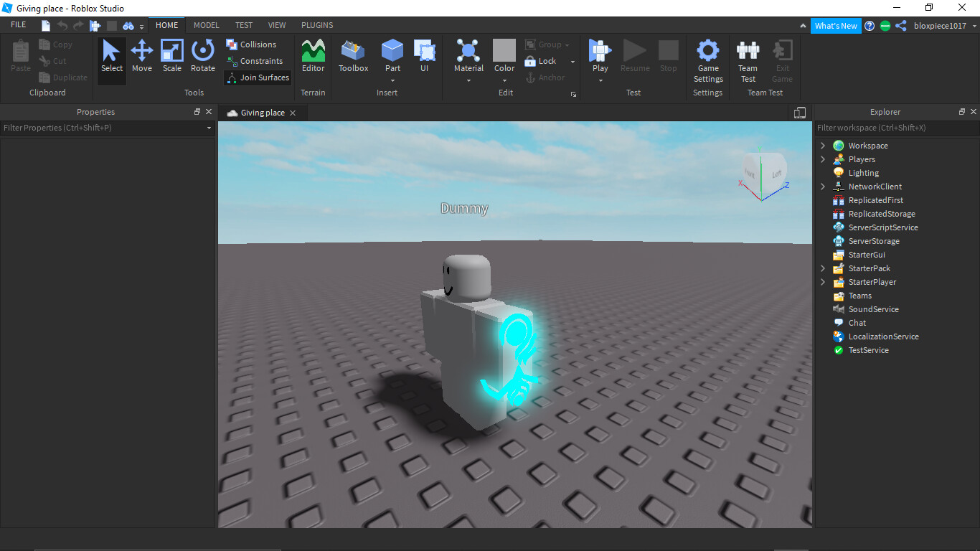
Task: Click the What's New button
Action: coord(836,26)
